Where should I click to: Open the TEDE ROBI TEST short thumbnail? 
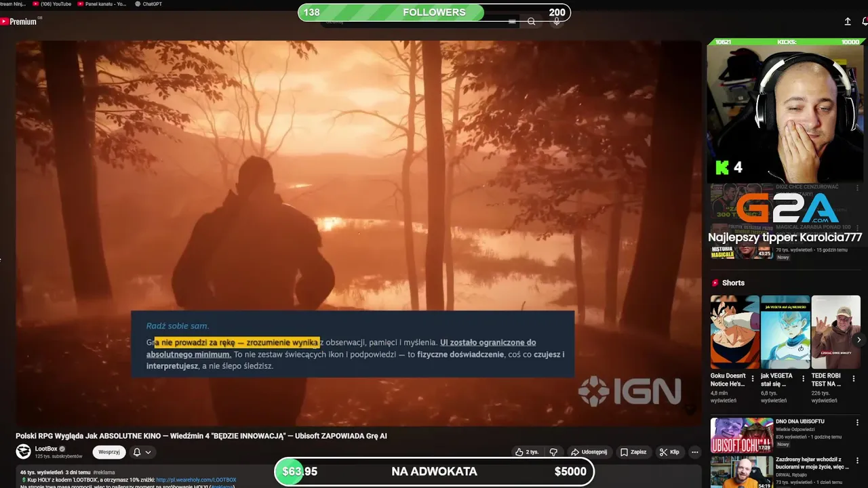click(x=836, y=332)
